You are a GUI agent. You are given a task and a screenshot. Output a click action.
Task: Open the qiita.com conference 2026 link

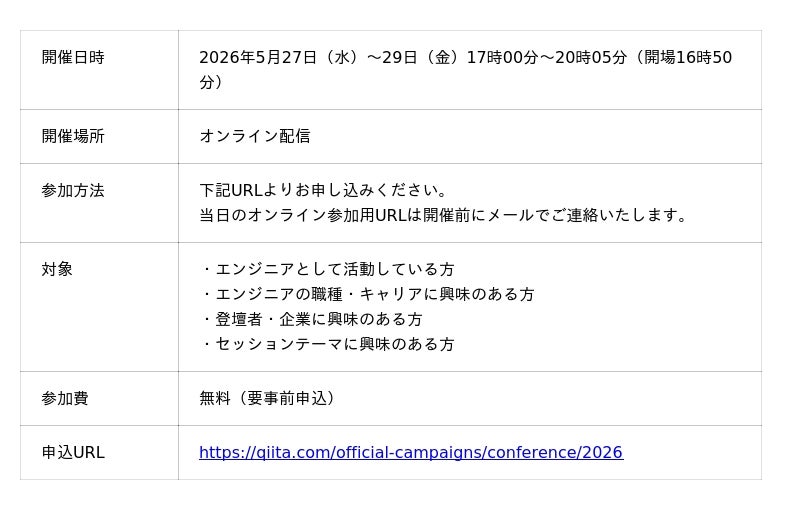[410, 453]
